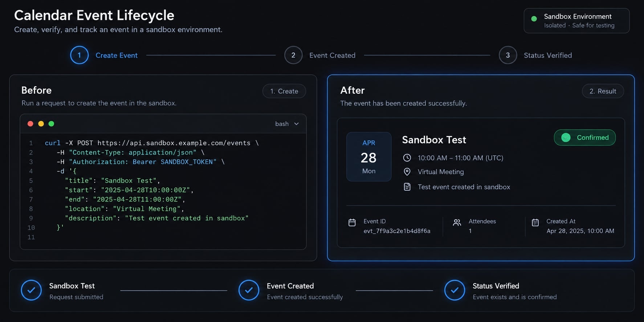Open the bash language dropdown
644x322 pixels.
click(x=287, y=124)
